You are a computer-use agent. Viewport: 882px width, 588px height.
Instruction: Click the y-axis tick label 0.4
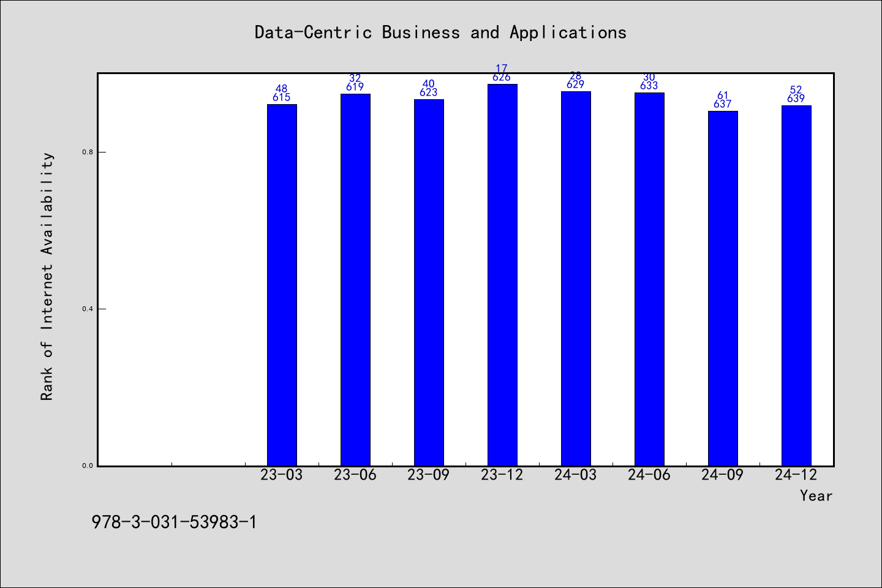[x=88, y=309]
